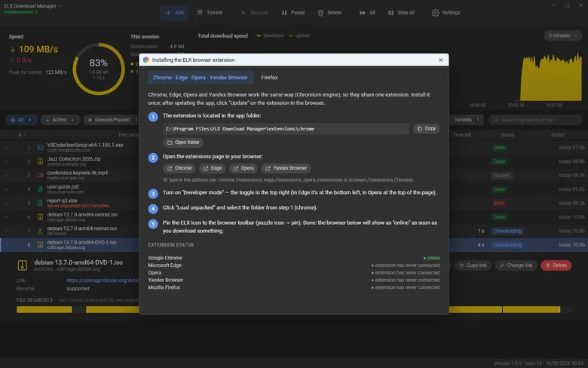Click the Google Chrome online status
Viewport: 588px width, 368px height.
point(431,258)
